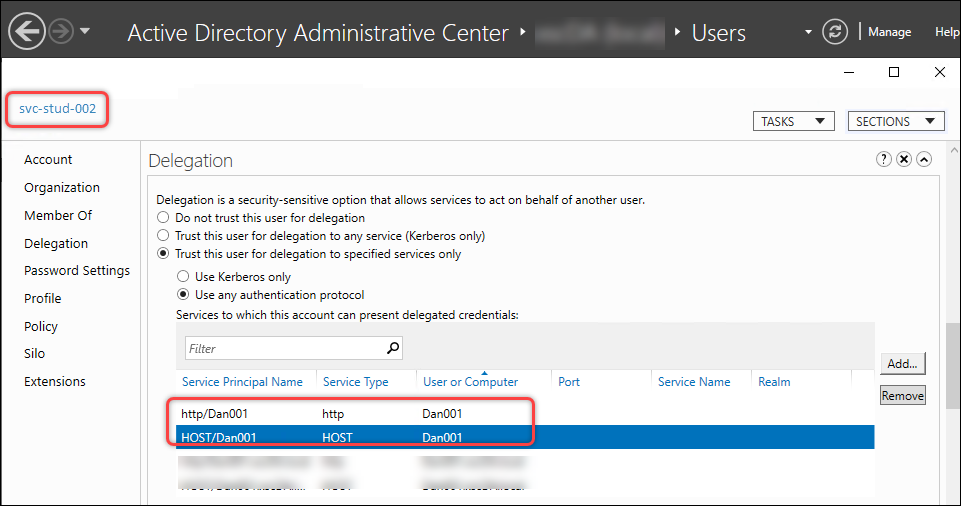The image size is (961, 506).
Task: Choose Use Kerberos only option
Action: [183, 277]
